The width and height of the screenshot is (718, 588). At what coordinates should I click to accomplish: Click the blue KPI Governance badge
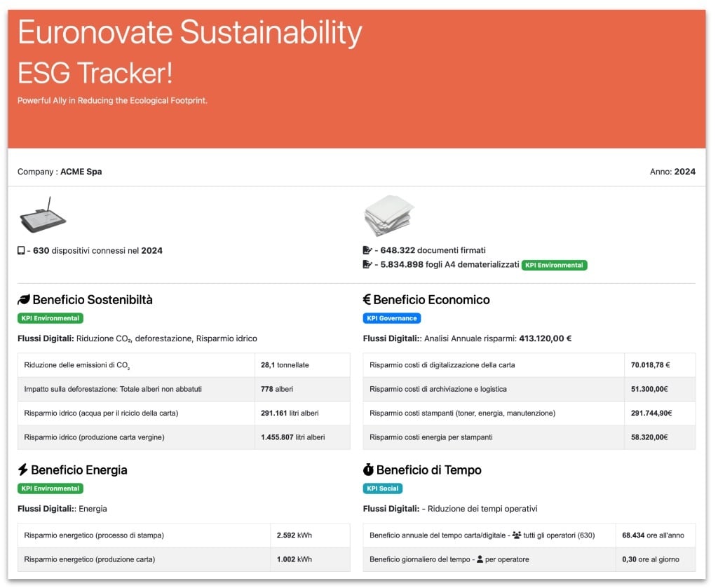click(x=392, y=318)
